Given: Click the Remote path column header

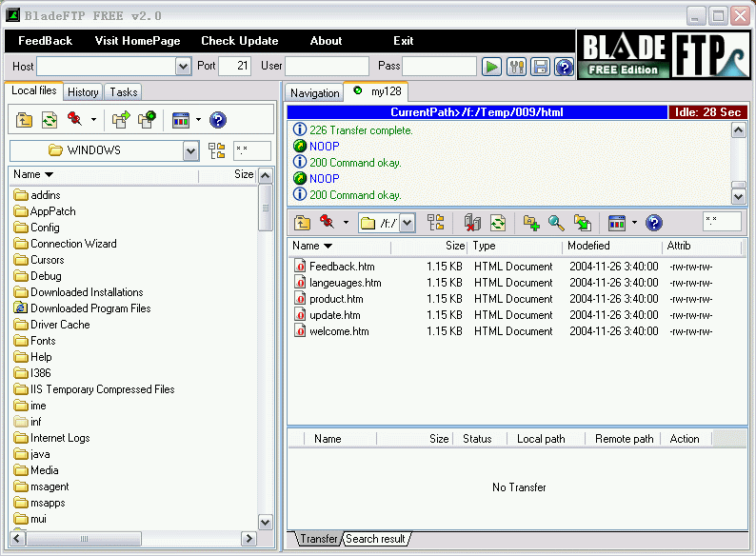Looking at the screenshot, I should [x=624, y=439].
